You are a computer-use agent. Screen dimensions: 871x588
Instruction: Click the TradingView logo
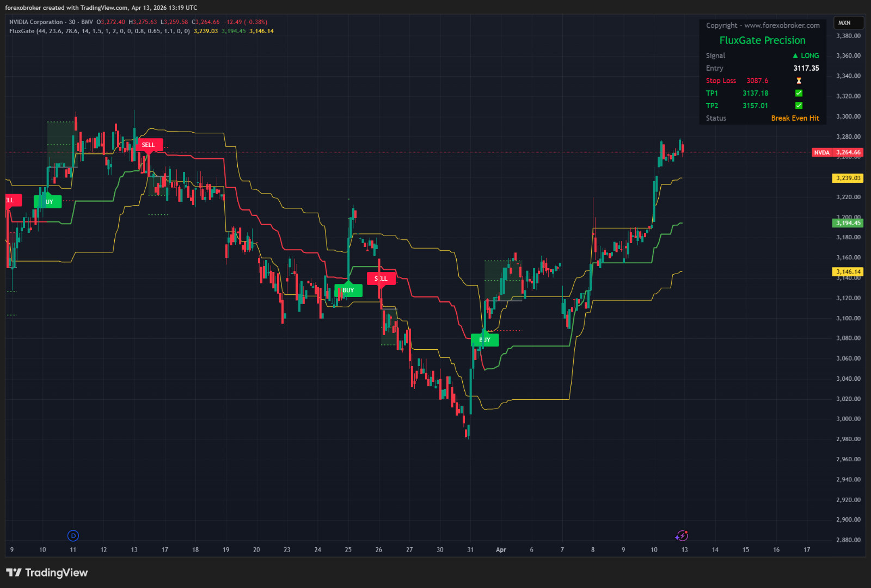47,572
